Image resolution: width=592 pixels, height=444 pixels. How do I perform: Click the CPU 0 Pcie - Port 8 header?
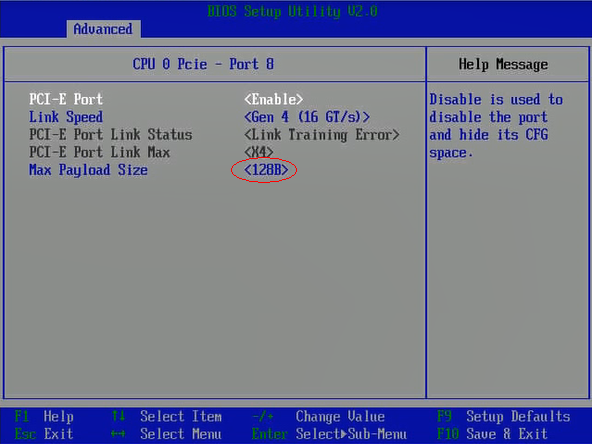coord(203,64)
